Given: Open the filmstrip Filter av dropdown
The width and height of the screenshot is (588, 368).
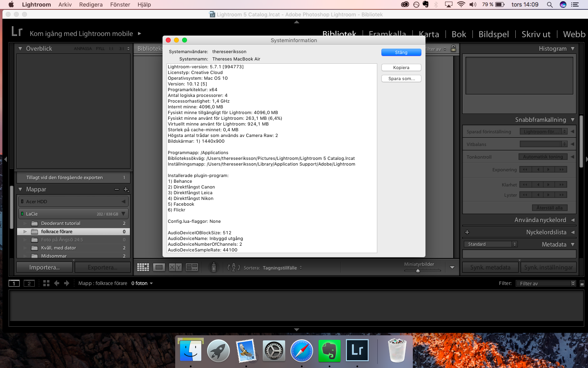Looking at the screenshot, I should pyautogui.click(x=546, y=283).
